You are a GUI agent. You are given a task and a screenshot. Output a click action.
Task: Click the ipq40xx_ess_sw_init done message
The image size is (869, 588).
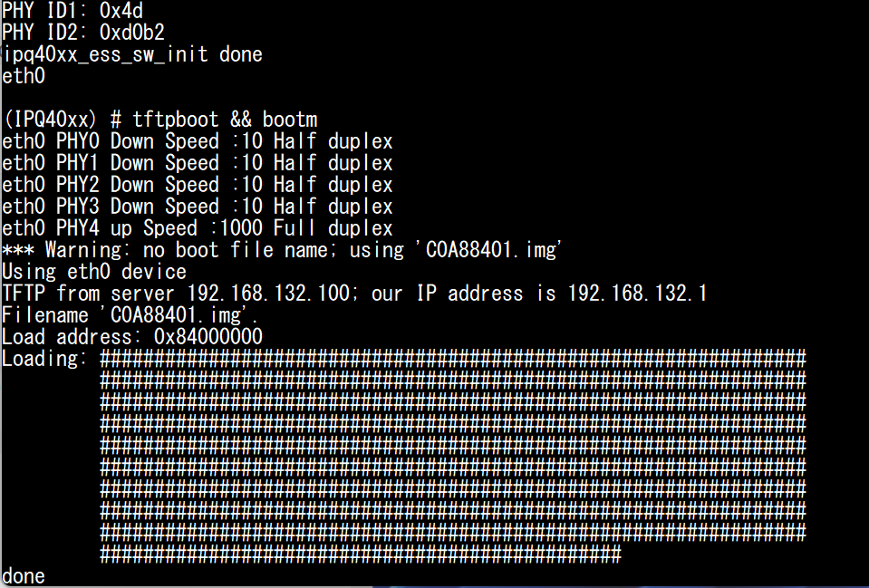(x=131, y=54)
